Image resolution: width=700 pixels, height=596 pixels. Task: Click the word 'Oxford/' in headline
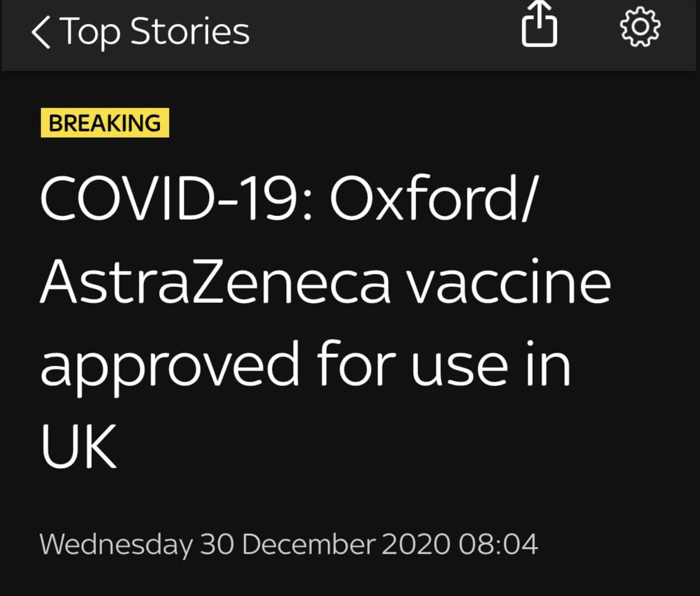tap(434, 199)
